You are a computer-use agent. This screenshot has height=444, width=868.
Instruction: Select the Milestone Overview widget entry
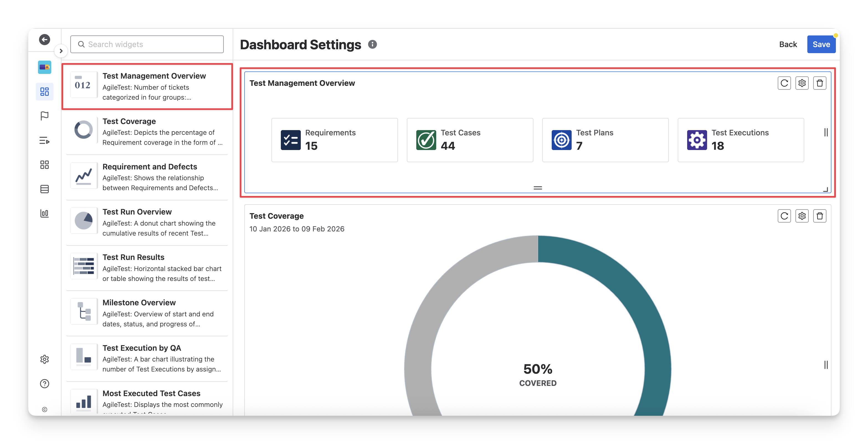pos(147,313)
